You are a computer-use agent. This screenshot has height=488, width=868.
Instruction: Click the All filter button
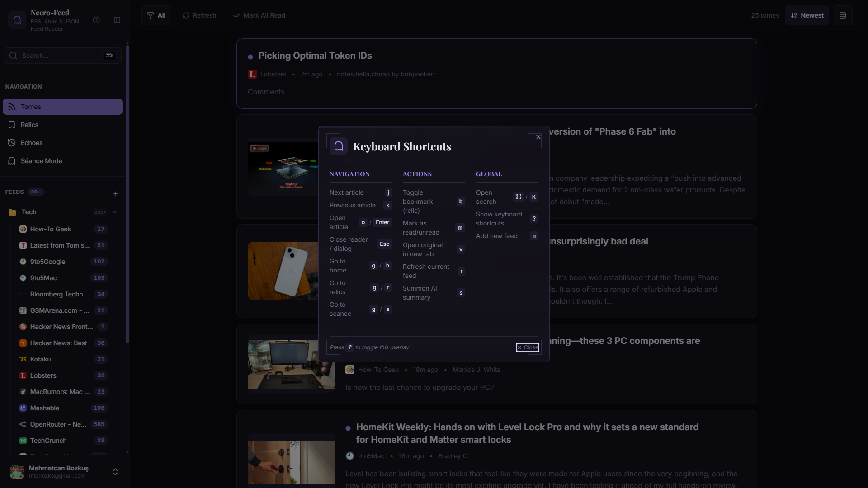(x=156, y=15)
